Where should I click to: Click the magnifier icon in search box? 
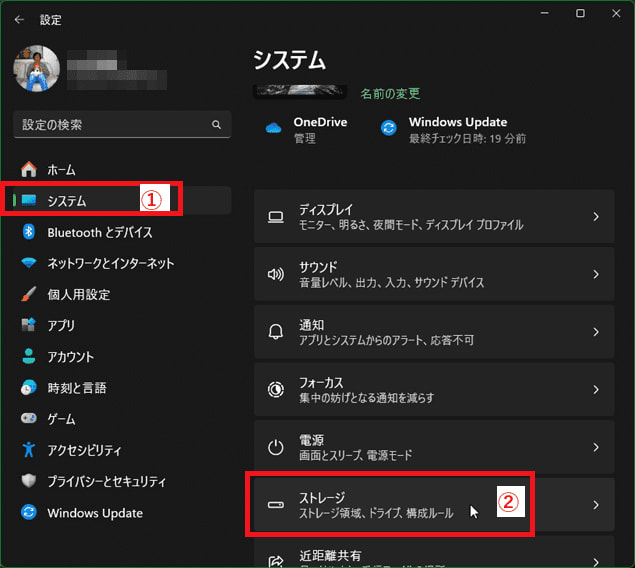click(x=216, y=125)
